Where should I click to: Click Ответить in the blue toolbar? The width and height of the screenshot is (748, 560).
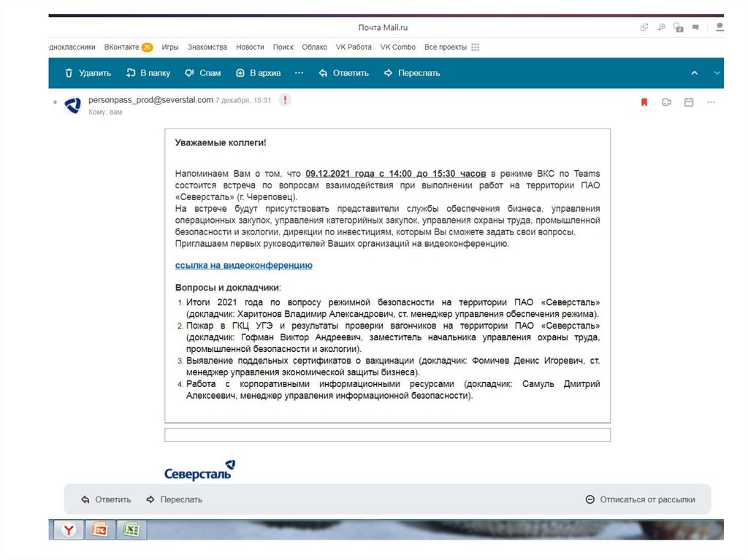pos(343,73)
